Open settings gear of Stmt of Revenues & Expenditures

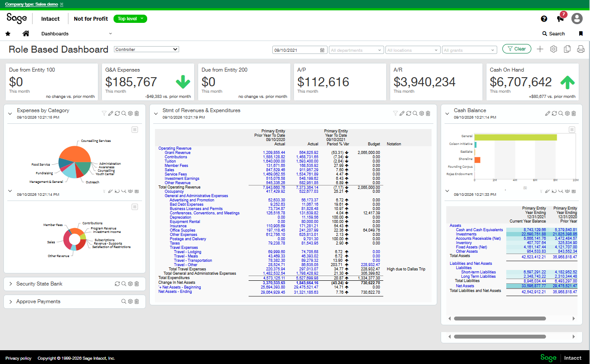(x=421, y=113)
